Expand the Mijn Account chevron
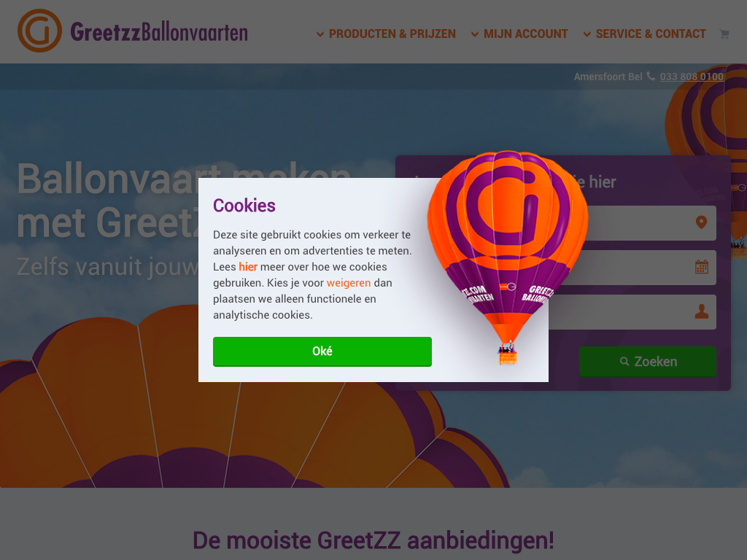747x560 pixels. pyautogui.click(x=475, y=34)
